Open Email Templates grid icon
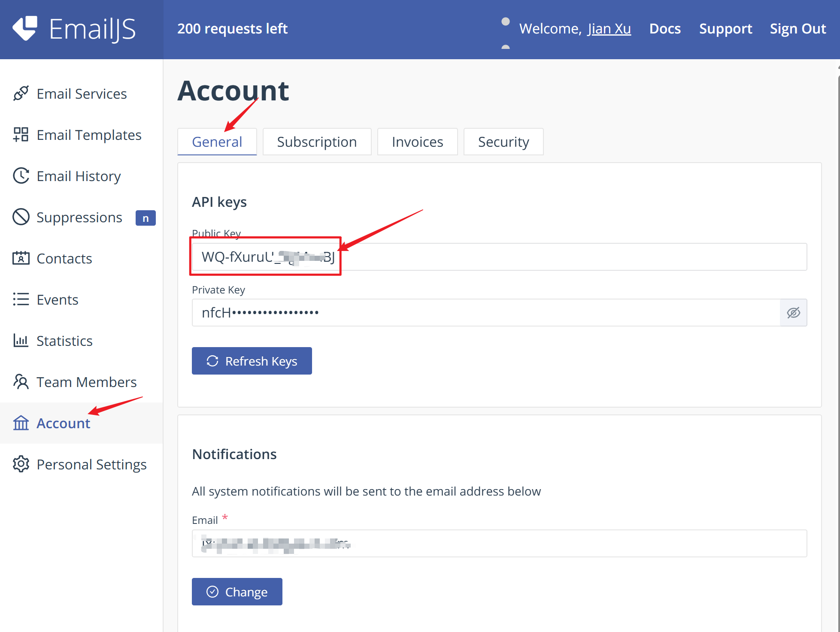This screenshot has height=632, width=840. (x=21, y=135)
